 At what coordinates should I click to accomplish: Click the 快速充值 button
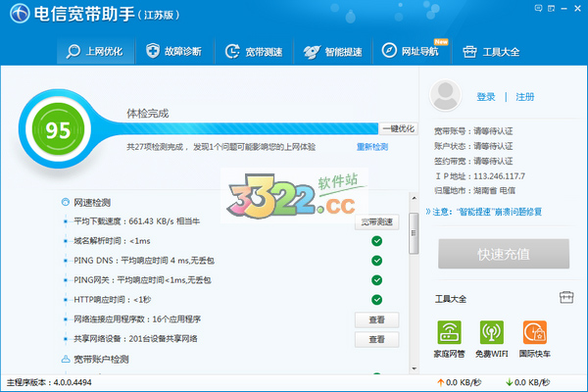click(504, 254)
